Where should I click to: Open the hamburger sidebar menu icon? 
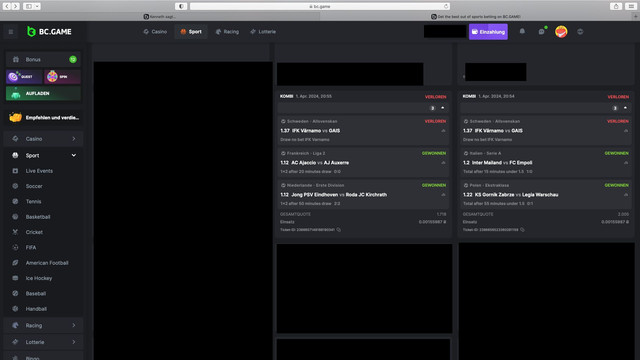11,31
